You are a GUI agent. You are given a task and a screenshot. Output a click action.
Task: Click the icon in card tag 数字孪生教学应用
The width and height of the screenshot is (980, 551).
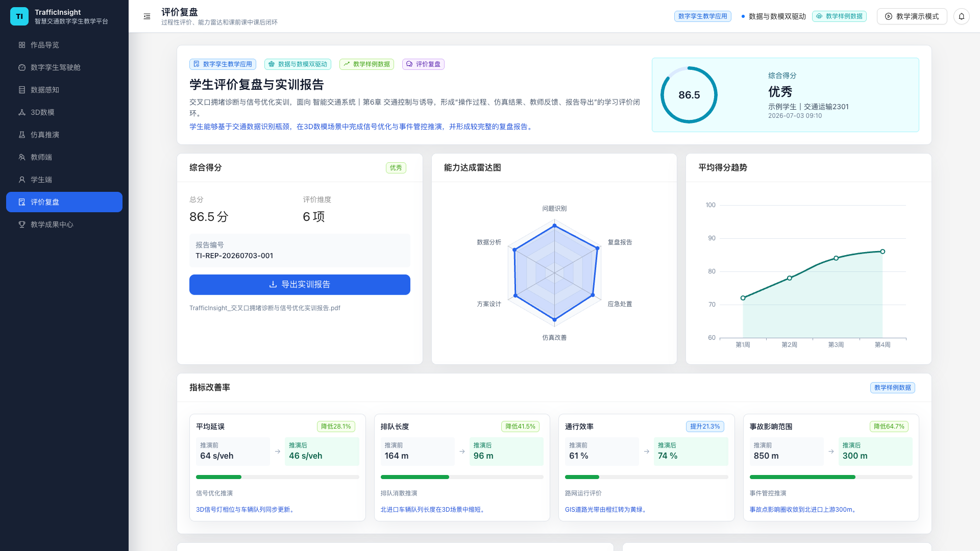pyautogui.click(x=197, y=64)
